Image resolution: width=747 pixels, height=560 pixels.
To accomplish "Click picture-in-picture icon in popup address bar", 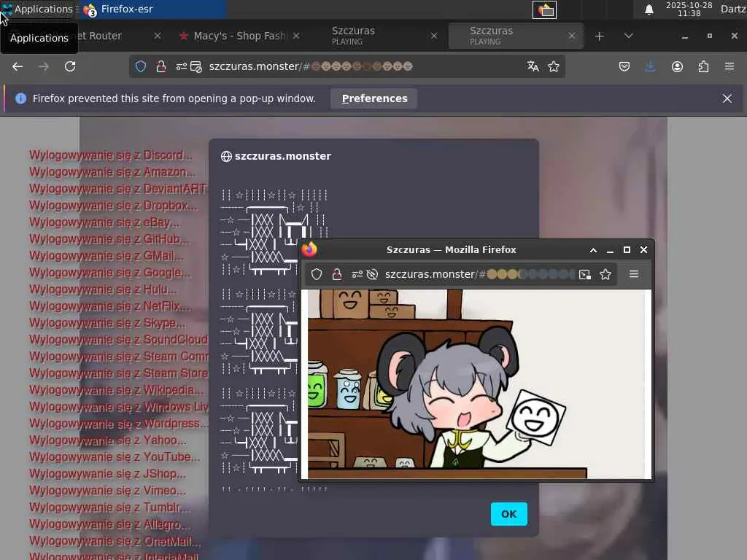I will [x=584, y=274].
